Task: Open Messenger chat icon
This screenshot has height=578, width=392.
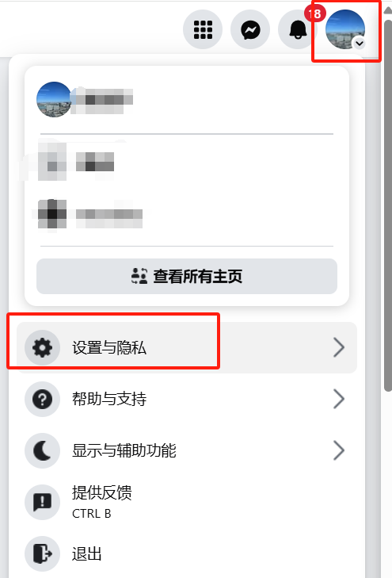Action: (250, 29)
